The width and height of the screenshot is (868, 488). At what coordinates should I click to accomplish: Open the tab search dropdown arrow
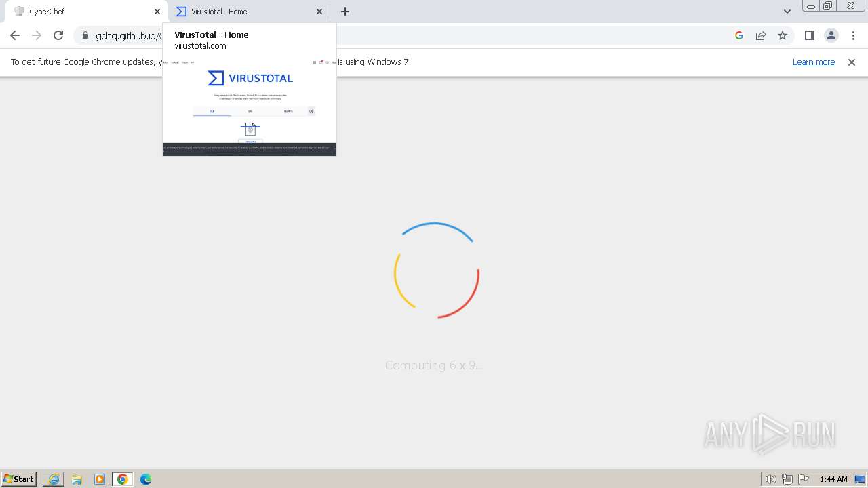tap(787, 12)
